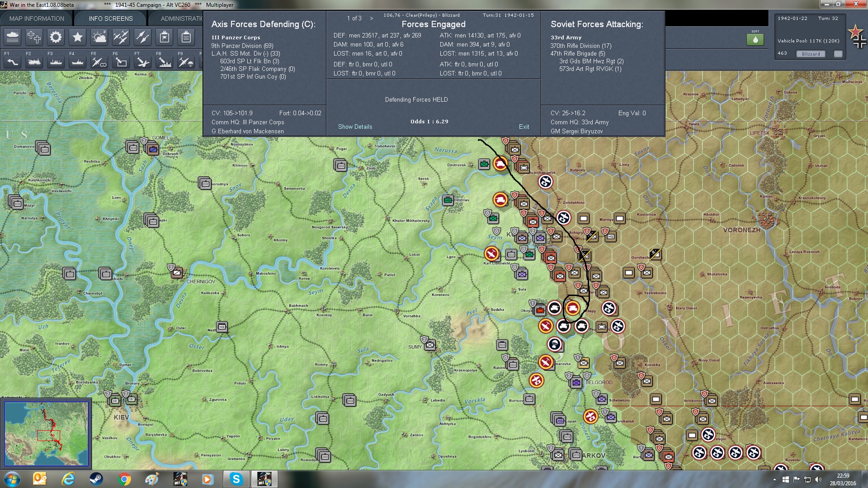
Task: Click Show Details in the battle report
Action: point(355,127)
